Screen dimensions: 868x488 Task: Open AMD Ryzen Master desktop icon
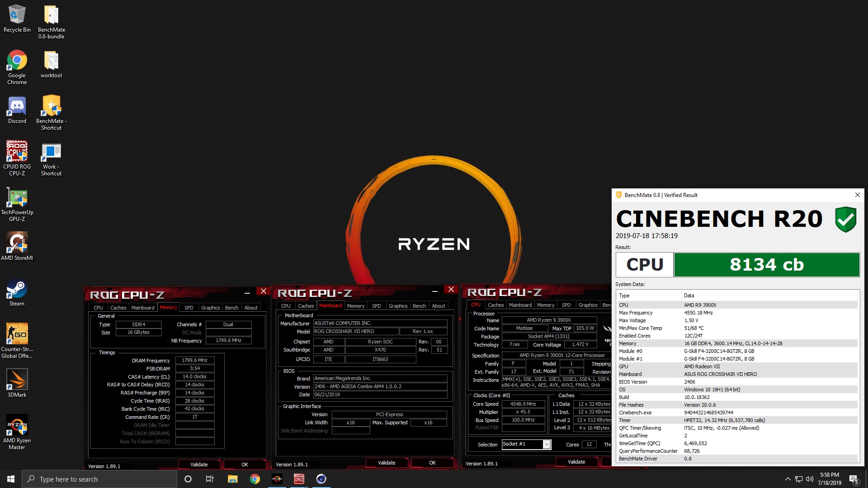(17, 432)
